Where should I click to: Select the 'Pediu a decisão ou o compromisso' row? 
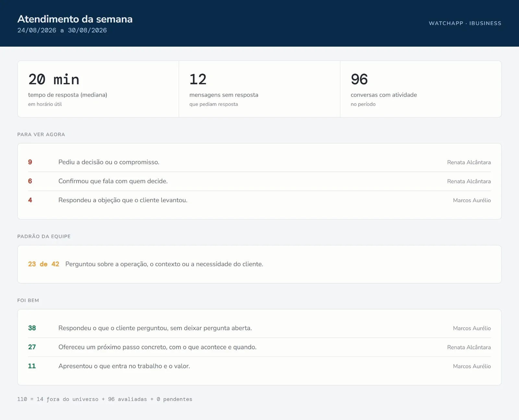[x=259, y=162]
